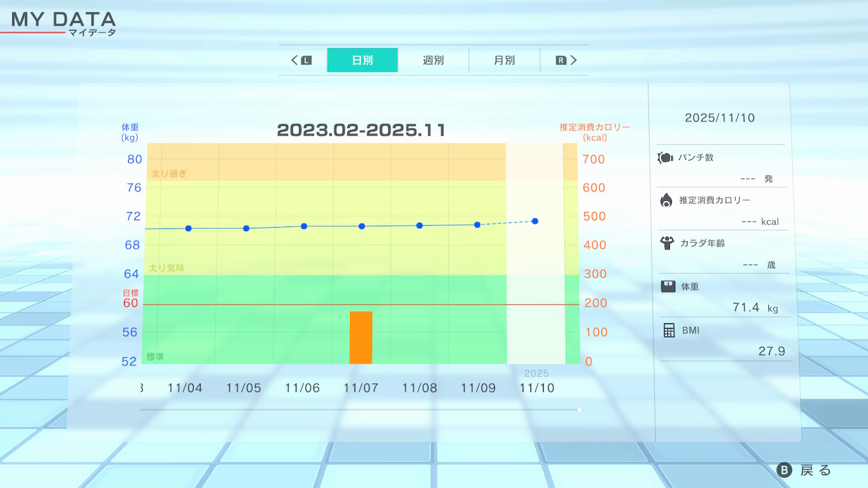Select the 日別 daily tab
The width and height of the screenshot is (868, 488).
coord(362,60)
